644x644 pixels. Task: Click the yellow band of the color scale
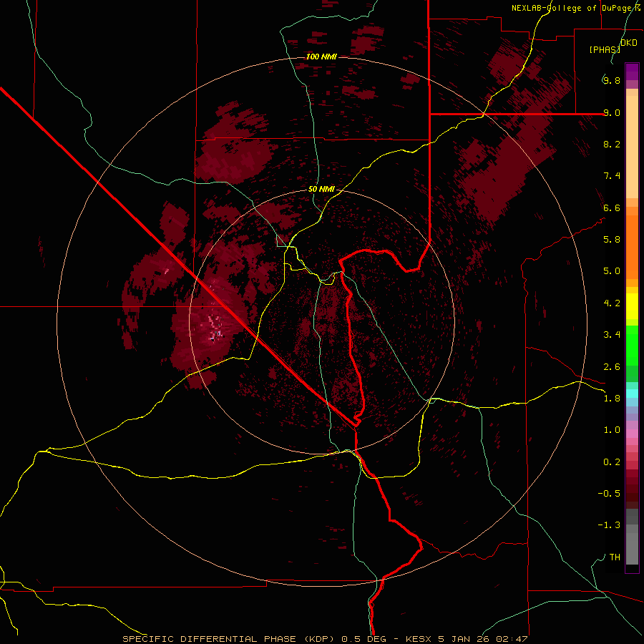632,306
